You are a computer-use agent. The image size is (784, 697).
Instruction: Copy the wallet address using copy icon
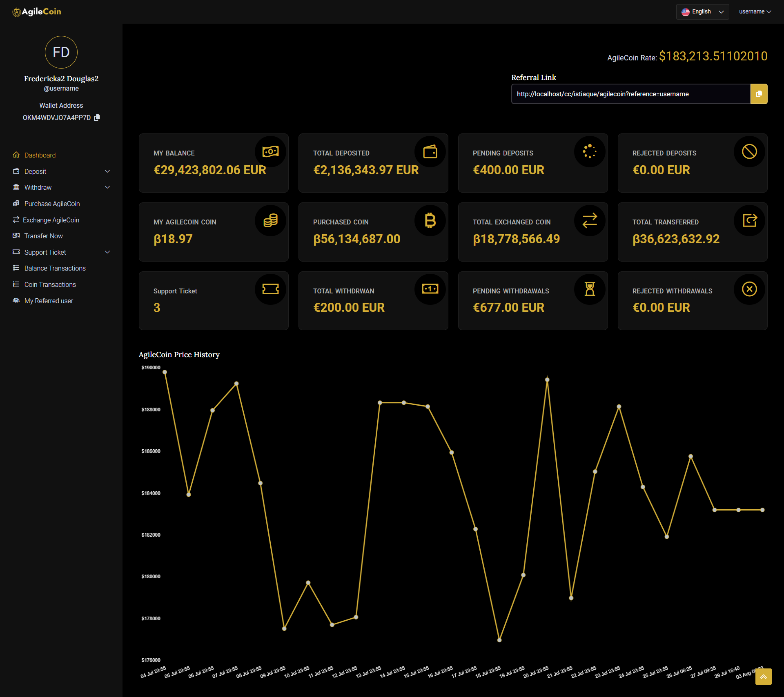(x=97, y=118)
